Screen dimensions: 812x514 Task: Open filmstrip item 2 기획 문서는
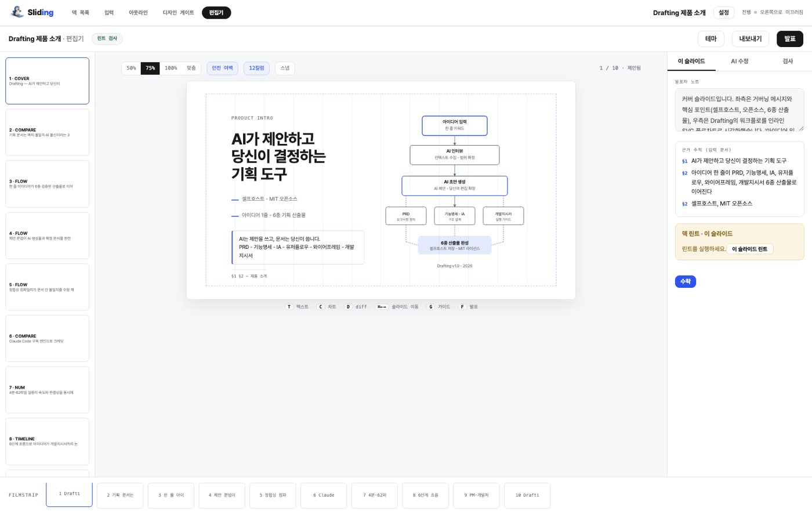[x=120, y=495]
